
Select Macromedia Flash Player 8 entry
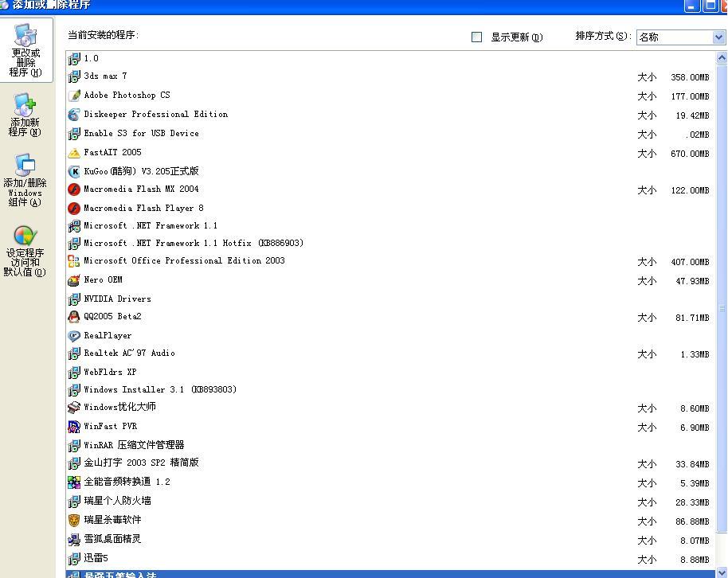click(390, 209)
